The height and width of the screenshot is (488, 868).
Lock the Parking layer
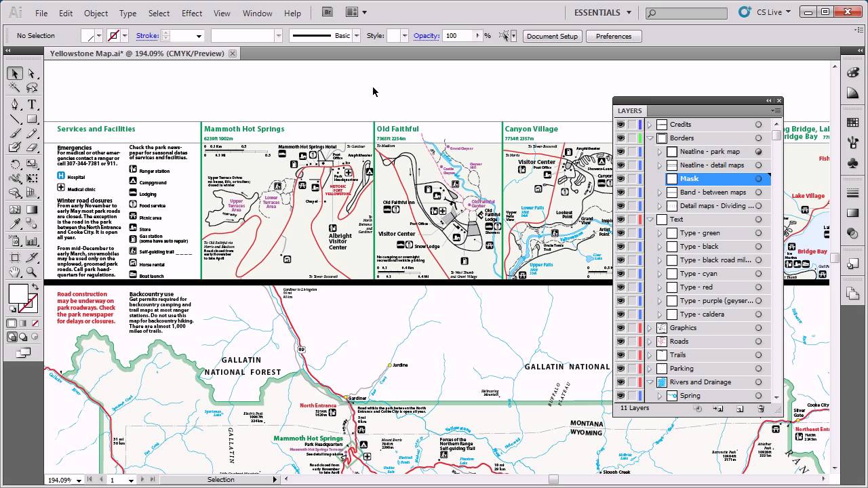tap(632, 369)
